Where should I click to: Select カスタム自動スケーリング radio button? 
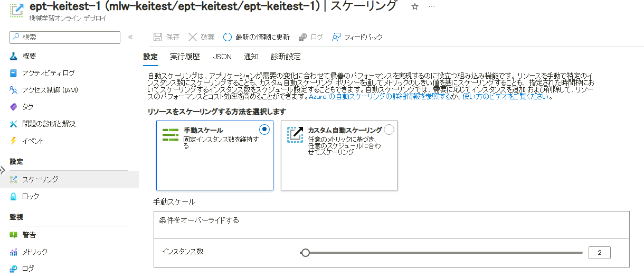click(389, 130)
